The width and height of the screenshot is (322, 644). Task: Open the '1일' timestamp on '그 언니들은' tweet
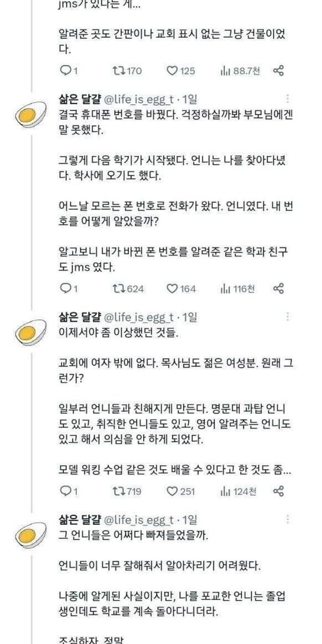click(x=190, y=519)
